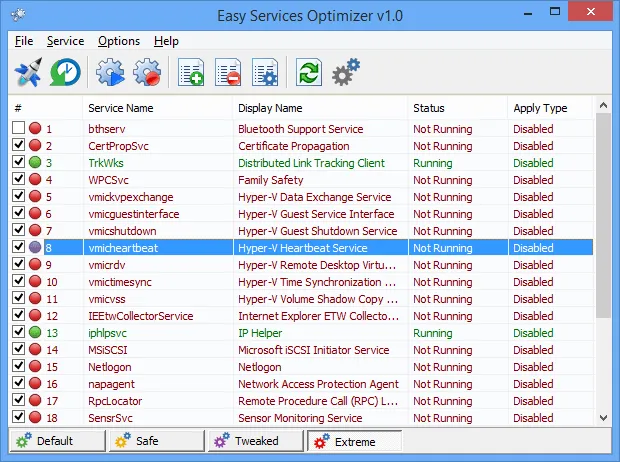Click Bluetooth Support Service display name

coord(301,129)
